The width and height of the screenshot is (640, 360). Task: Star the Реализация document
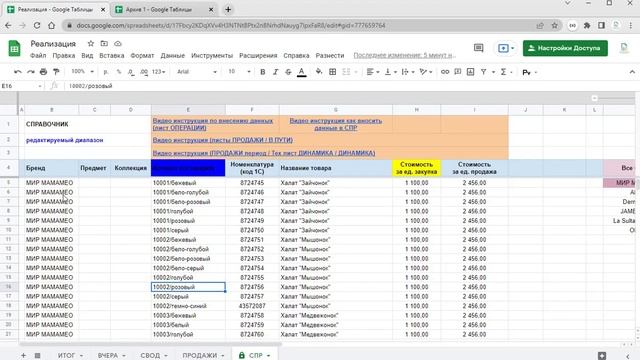(91, 44)
